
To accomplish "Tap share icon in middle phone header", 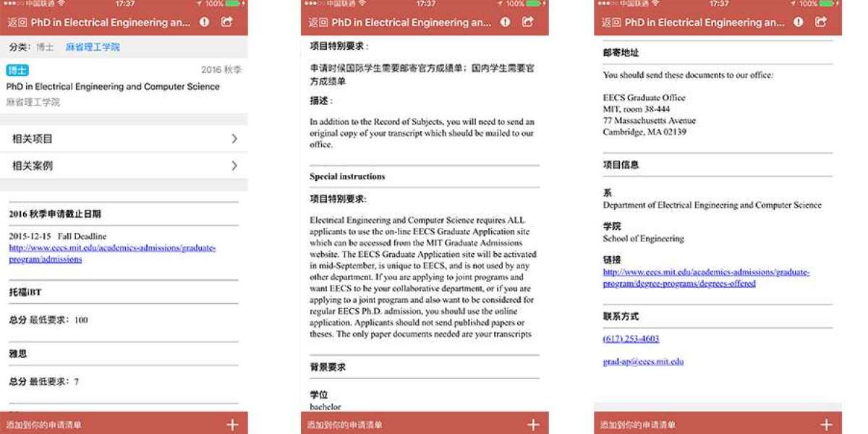I will tap(528, 22).
